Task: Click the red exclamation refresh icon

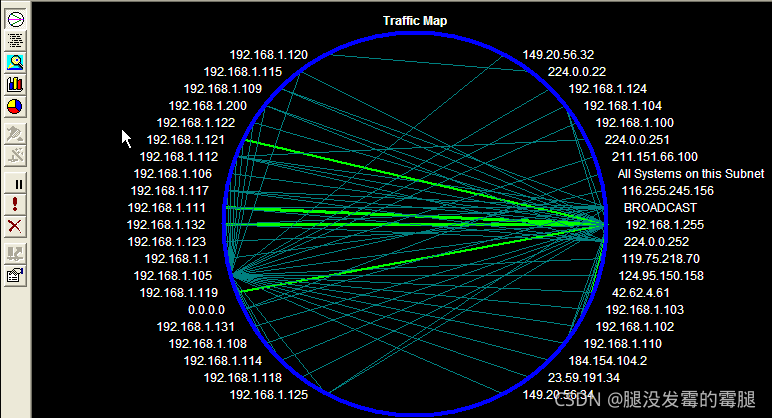Action: click(x=15, y=205)
